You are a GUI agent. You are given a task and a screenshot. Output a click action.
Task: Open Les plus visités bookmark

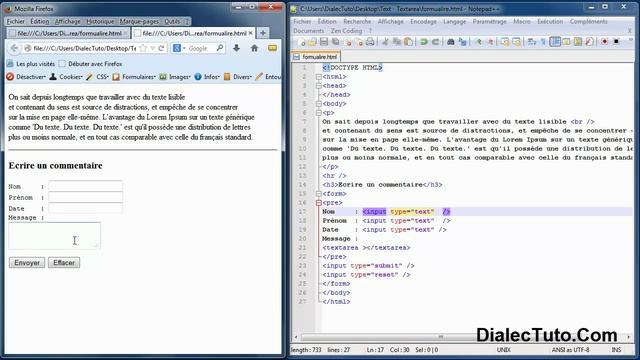click(31, 64)
